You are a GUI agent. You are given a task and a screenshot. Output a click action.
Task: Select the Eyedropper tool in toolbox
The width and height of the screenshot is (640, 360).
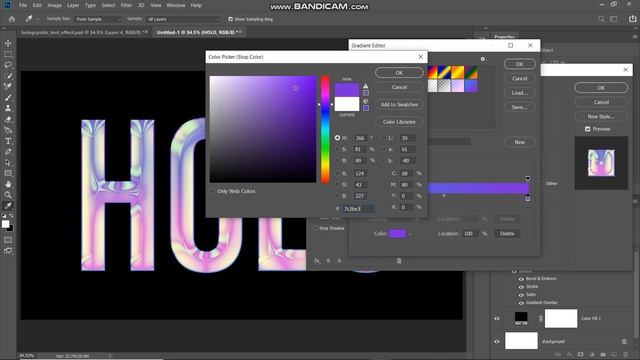pyautogui.click(x=8, y=206)
